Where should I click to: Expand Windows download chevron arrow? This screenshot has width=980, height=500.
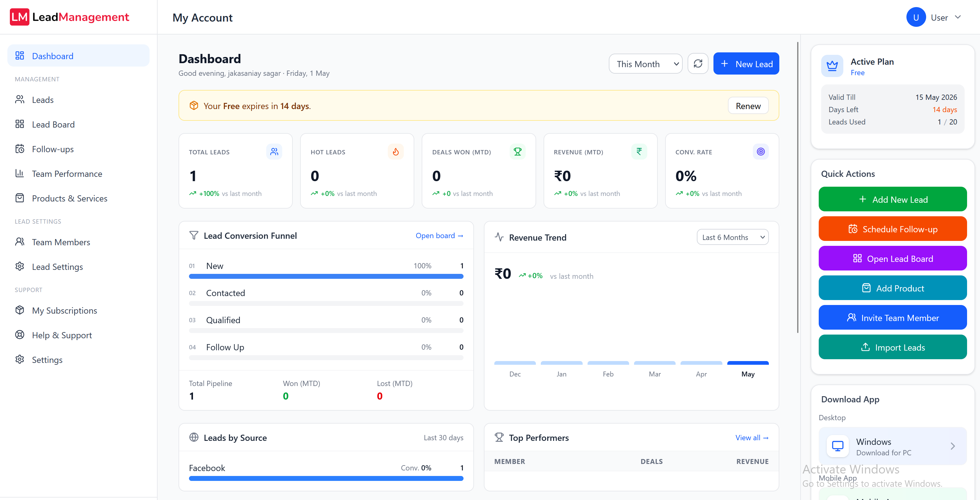click(x=953, y=446)
